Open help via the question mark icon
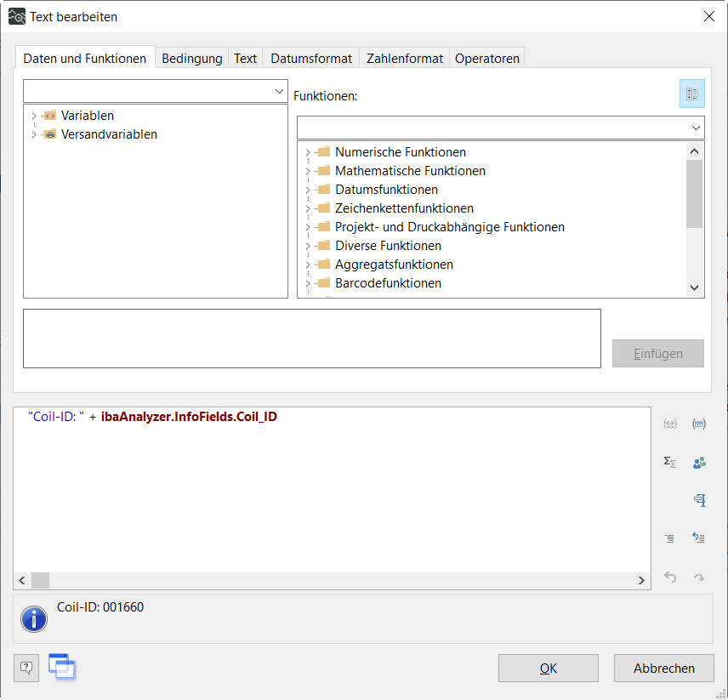This screenshot has height=700, width=728. (x=26, y=668)
